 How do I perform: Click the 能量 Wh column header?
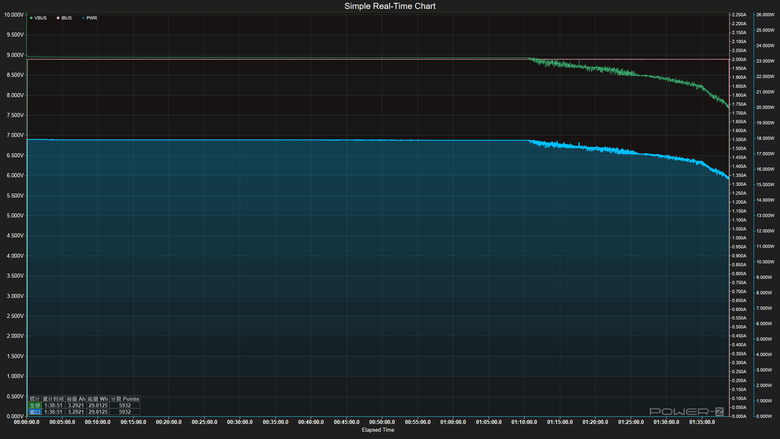click(x=98, y=399)
